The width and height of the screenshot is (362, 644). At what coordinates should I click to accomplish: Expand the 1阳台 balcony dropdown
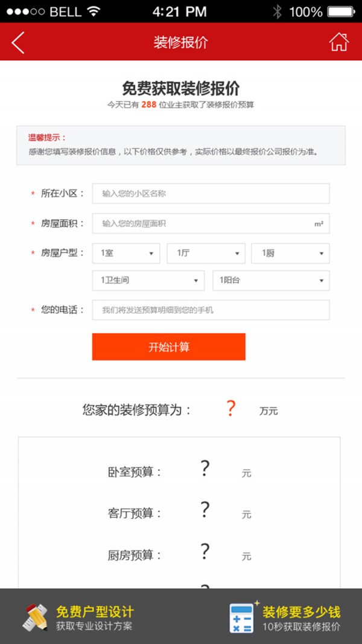pos(271,281)
